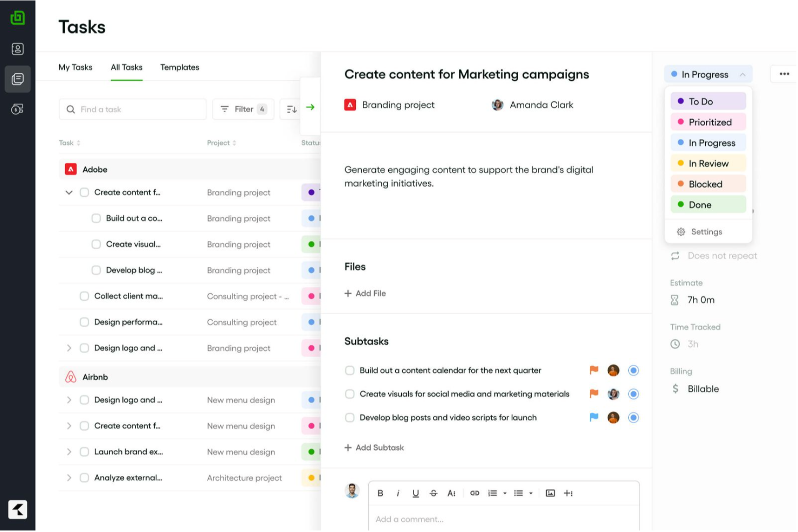Open the three-dot more options menu

tap(784, 74)
